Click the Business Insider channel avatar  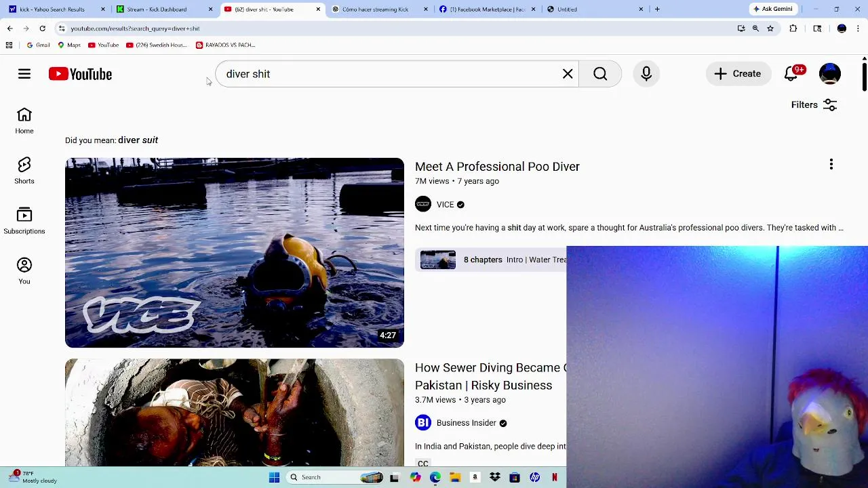(423, 423)
